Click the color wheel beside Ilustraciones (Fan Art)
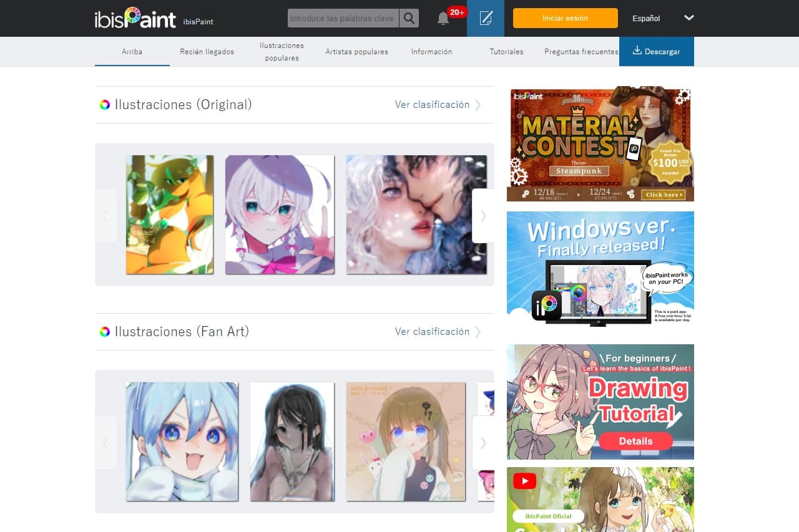799x532 pixels. pos(105,332)
